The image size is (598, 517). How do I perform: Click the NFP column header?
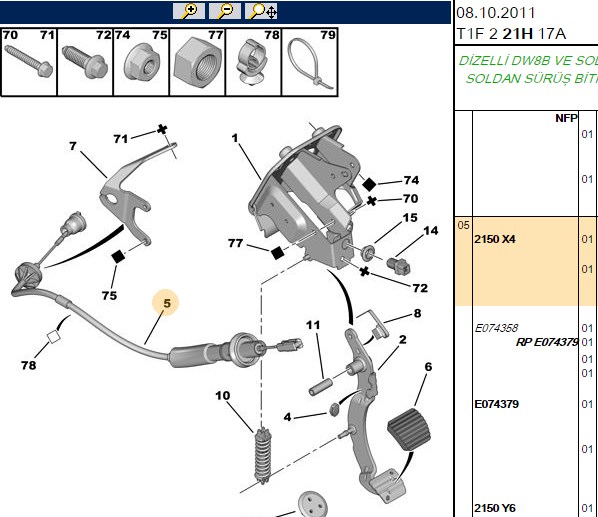[566, 118]
